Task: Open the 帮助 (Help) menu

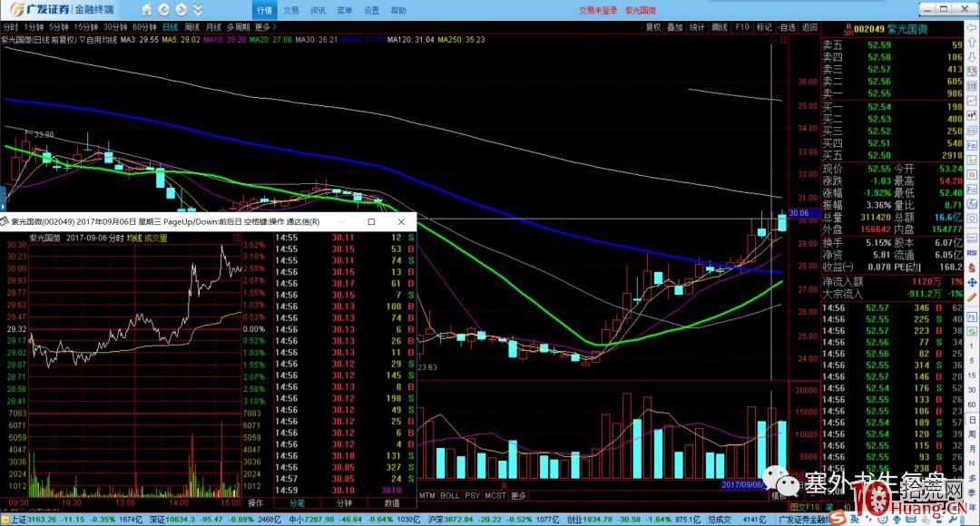Action: (x=398, y=11)
